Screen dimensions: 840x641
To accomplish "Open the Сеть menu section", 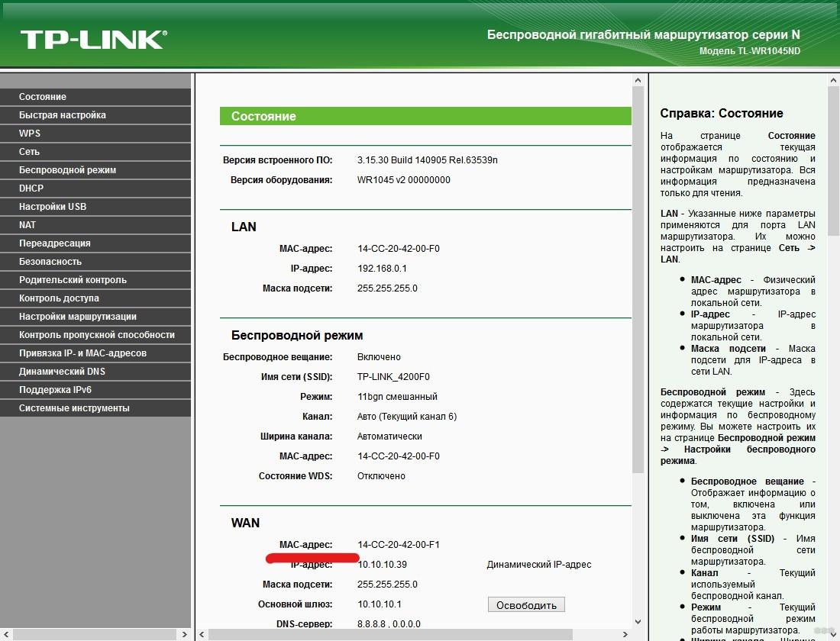I will (95, 152).
